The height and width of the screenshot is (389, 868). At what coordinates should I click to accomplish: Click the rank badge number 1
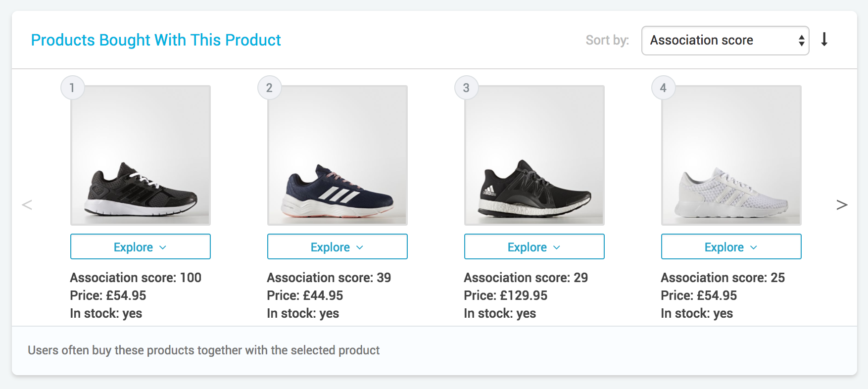72,88
